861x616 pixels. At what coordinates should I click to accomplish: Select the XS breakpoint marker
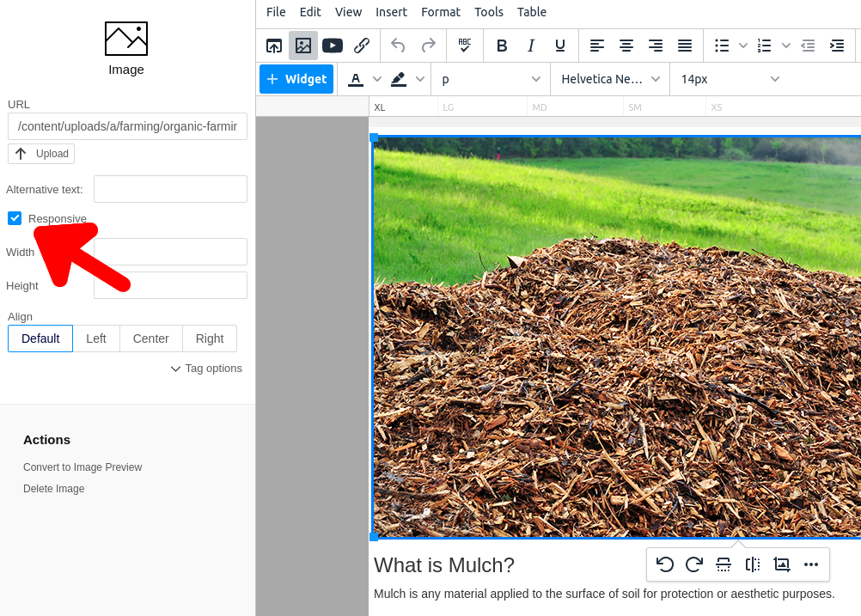pos(716,107)
